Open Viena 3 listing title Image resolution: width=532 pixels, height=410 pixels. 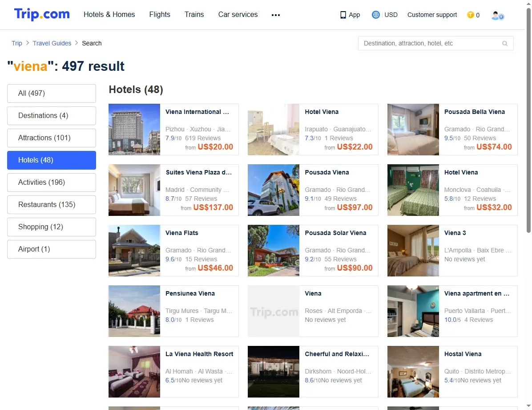pos(455,233)
